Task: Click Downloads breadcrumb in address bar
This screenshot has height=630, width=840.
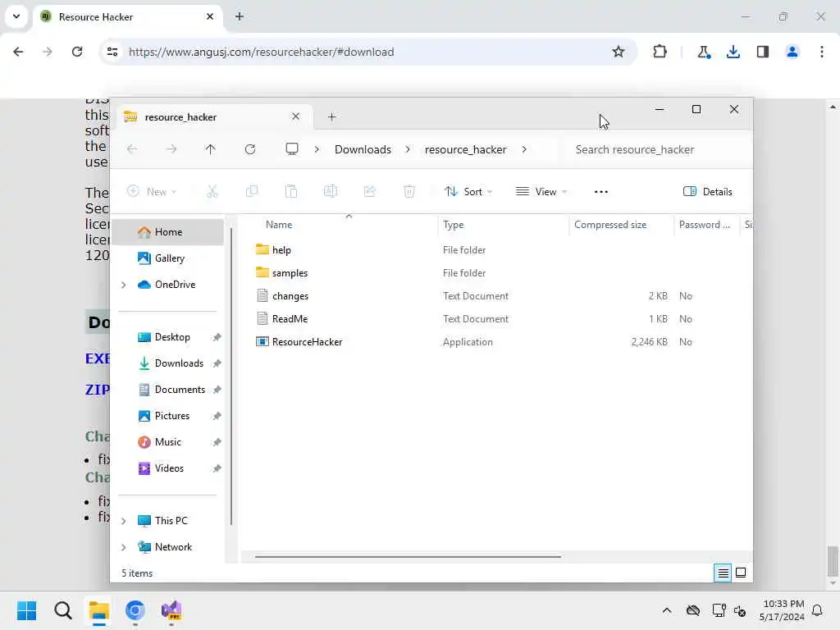Action: pyautogui.click(x=363, y=149)
